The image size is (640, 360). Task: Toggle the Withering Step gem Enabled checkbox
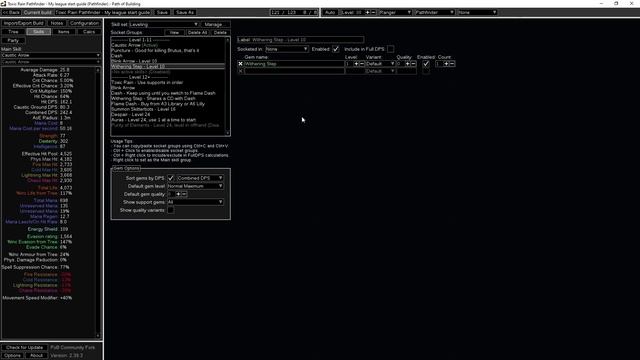click(x=426, y=64)
